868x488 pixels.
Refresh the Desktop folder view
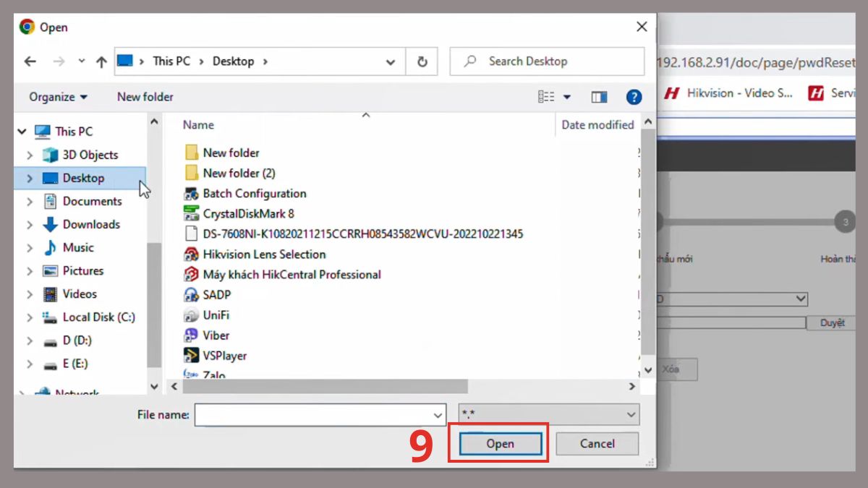click(x=422, y=62)
